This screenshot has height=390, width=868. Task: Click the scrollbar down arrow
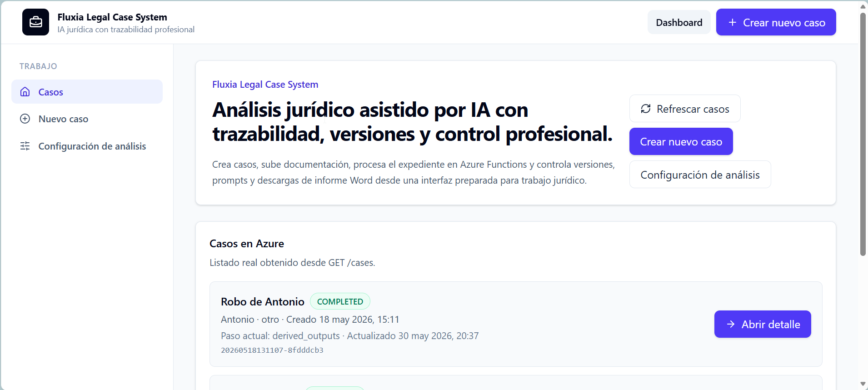[x=863, y=385]
